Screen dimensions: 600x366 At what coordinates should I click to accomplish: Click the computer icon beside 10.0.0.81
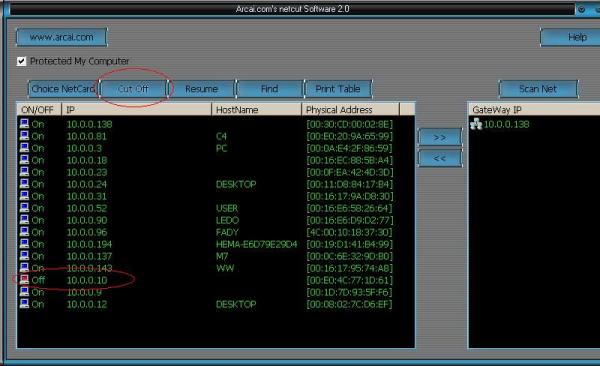click(x=24, y=136)
